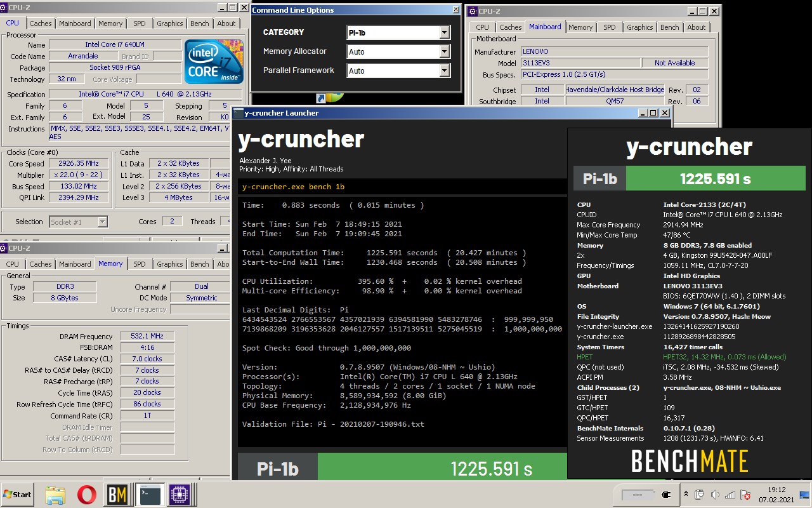Click the Bus Speed value 133.02 MHz
The image size is (812, 508).
tap(79, 187)
